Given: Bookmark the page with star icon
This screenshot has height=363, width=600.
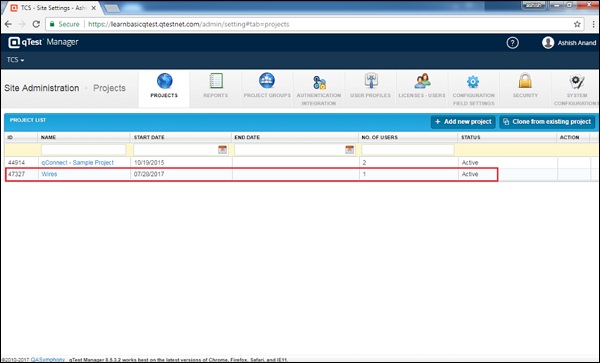Looking at the screenshot, I should (577, 24).
